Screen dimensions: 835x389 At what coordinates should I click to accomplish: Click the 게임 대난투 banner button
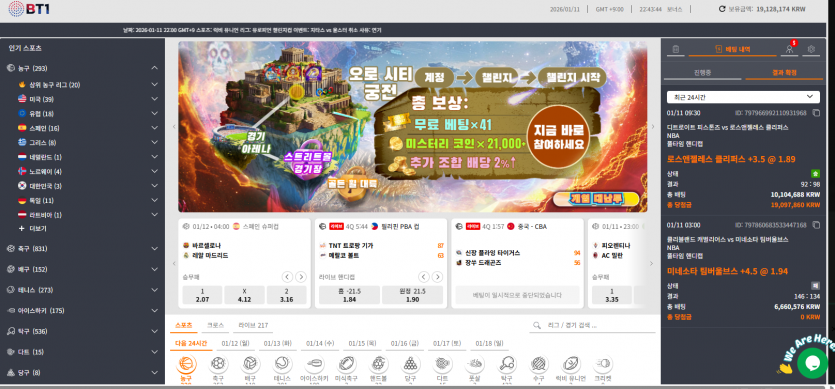(x=596, y=199)
